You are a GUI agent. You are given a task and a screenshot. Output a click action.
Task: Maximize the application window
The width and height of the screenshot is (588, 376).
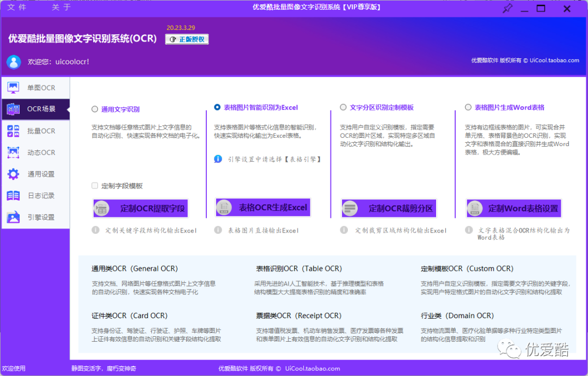pyautogui.click(x=541, y=8)
